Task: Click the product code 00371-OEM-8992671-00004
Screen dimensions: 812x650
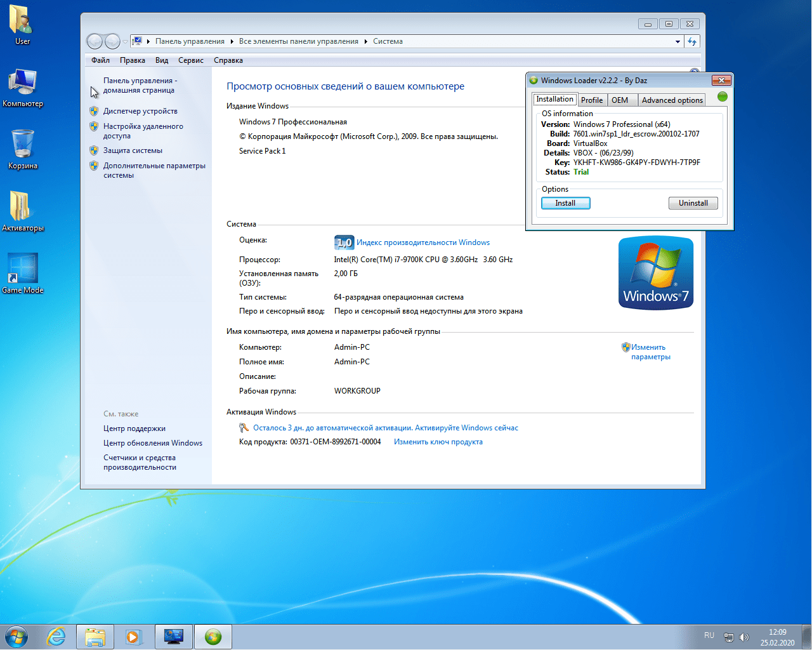Action: point(336,442)
